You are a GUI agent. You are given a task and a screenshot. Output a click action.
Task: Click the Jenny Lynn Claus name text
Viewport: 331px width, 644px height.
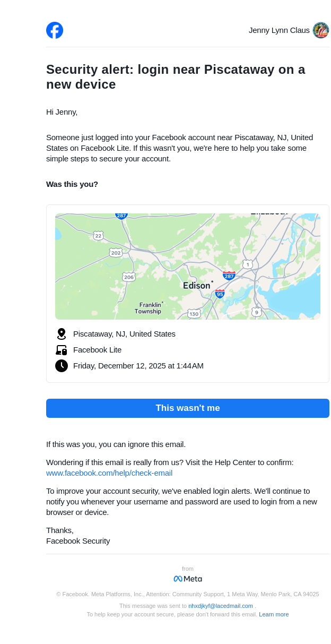(279, 30)
